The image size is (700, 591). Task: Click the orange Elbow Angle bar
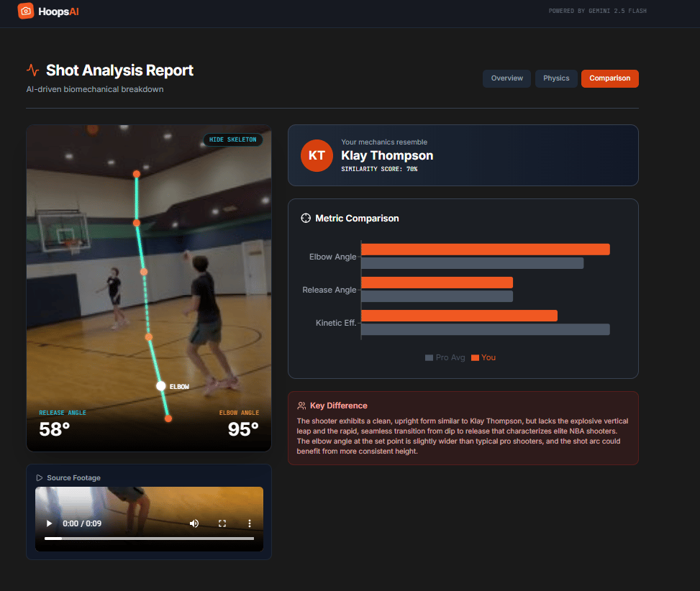[486, 249]
